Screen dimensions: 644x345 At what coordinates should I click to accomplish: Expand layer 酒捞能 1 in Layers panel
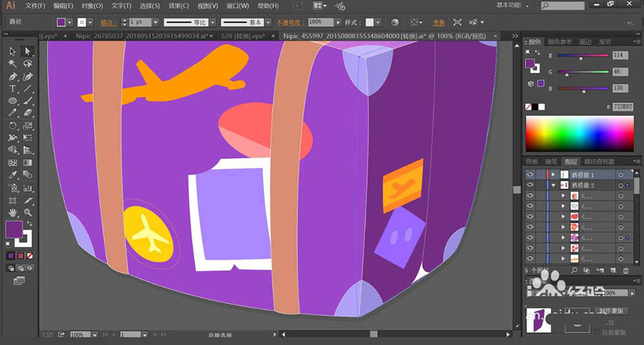(x=553, y=174)
